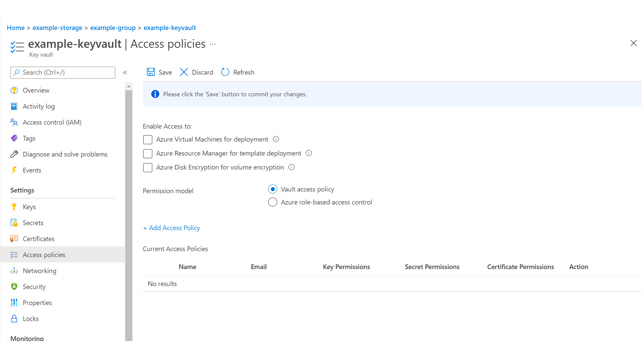Click the sidebar scrollbar up arrow
644x358 pixels.
coord(129,86)
